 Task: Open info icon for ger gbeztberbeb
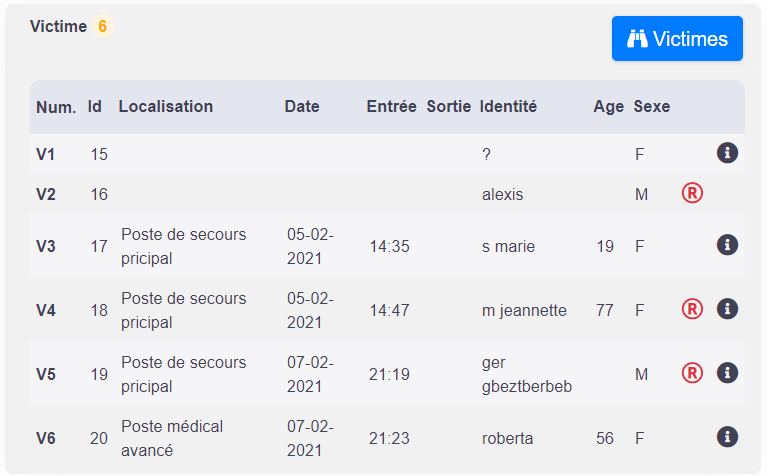[727, 373]
